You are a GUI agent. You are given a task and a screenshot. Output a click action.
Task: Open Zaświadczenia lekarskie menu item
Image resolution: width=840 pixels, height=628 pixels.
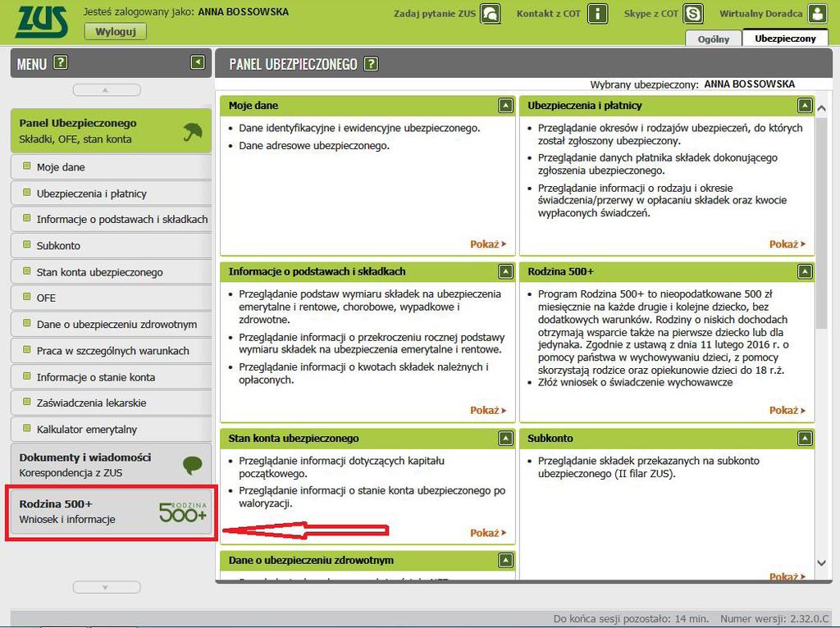[111, 403]
